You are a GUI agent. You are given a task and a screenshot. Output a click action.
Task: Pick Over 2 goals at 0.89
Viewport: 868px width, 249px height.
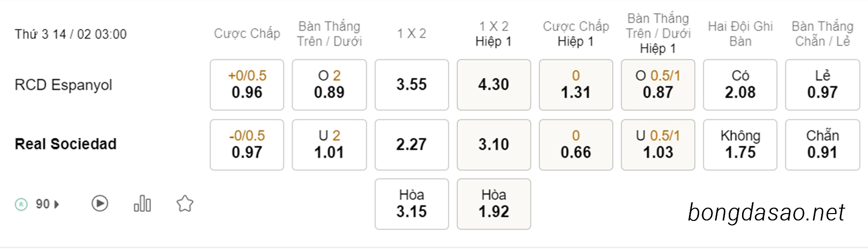pos(329,85)
